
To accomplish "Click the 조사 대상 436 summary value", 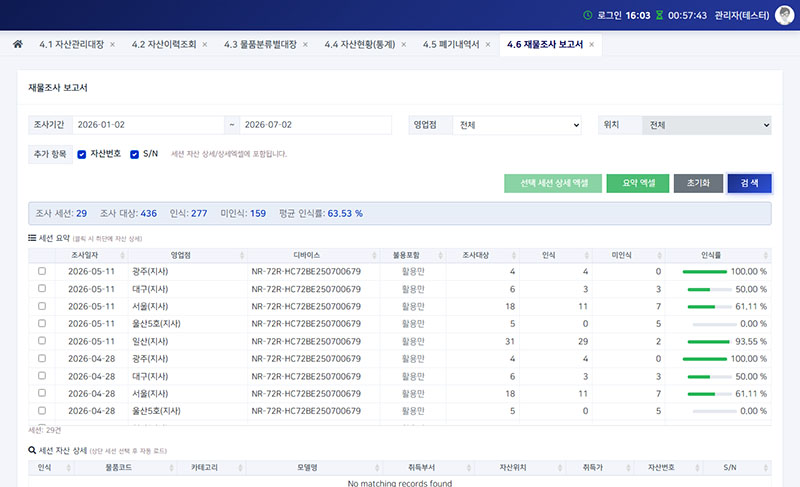I will pos(148,213).
